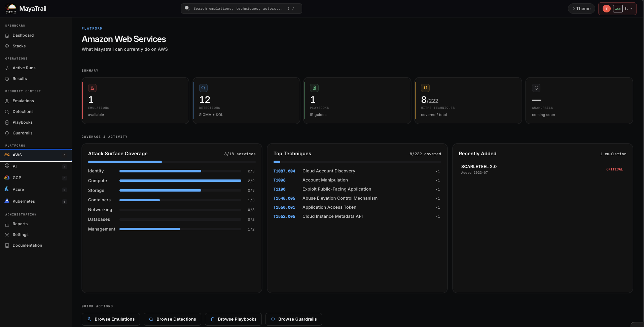Viewport: 644px width, 327px height.
Task: Click the GCP cloud logo icon in sidebar
Action: coord(7,177)
